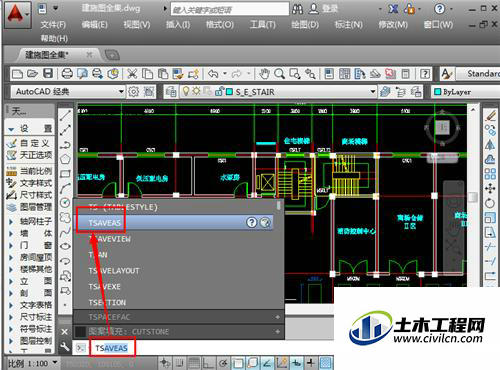This screenshot has width=500, height=370.
Task: Click the Match Properties brush icon
Action: [x=178, y=74]
